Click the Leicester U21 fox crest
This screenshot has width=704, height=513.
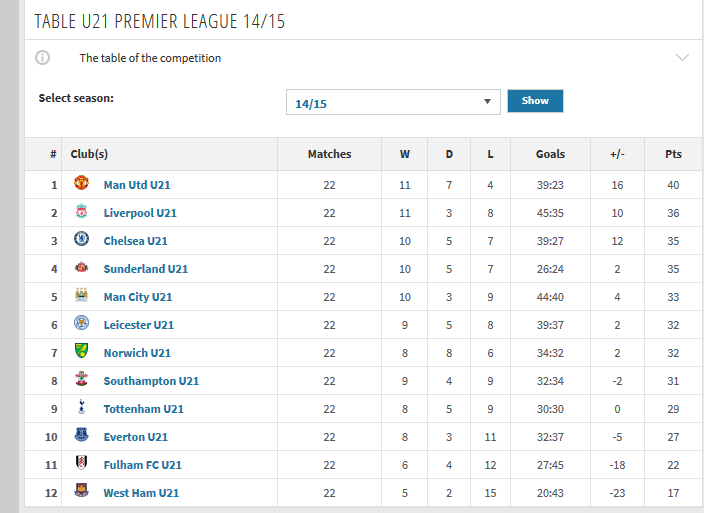[81, 322]
